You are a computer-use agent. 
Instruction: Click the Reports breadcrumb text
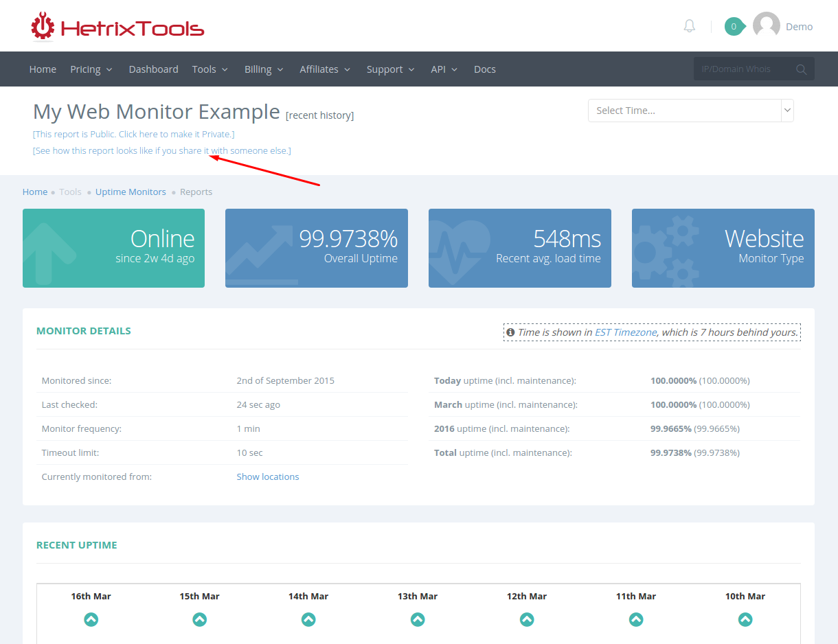(196, 192)
